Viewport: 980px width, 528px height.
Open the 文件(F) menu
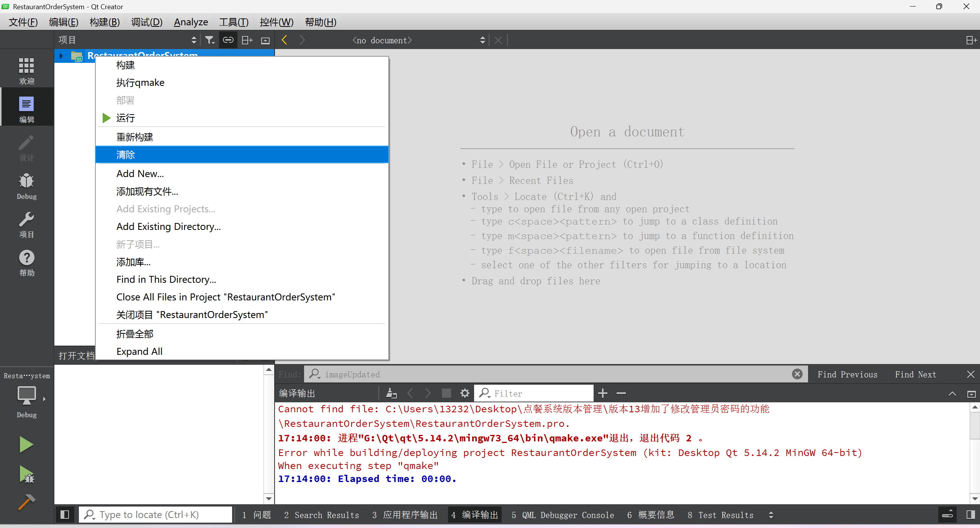tap(23, 22)
